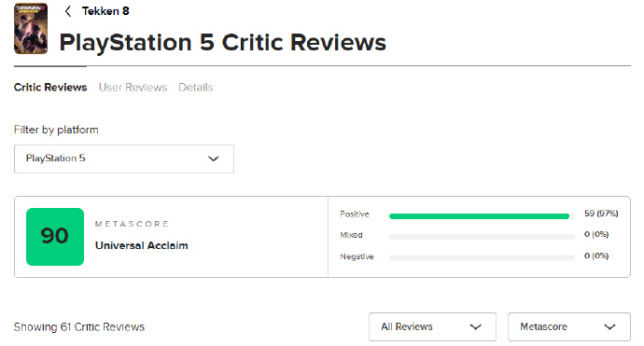
Task: Click the Negative reviews bar
Action: 482,257
